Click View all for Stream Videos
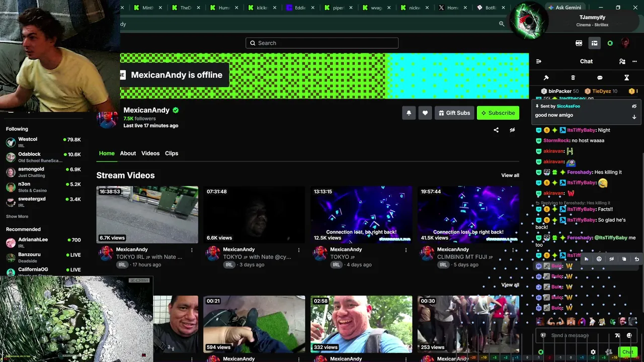 (x=510, y=175)
